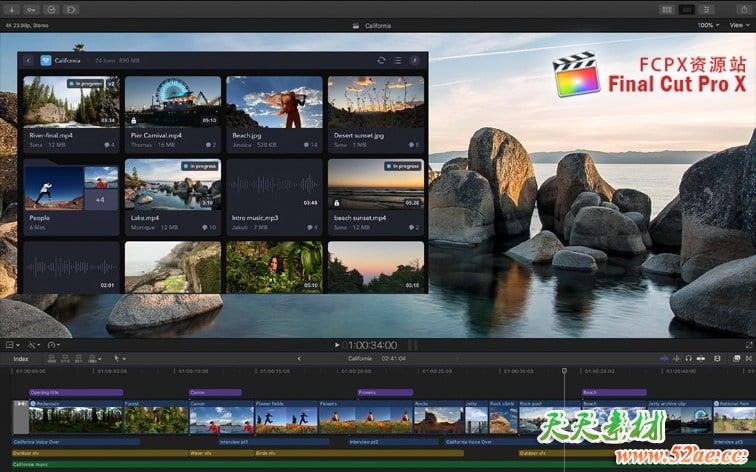This screenshot has width=756, height=472.
Task: Click the lock icon on beach sunset.mp4
Action: 337,203
